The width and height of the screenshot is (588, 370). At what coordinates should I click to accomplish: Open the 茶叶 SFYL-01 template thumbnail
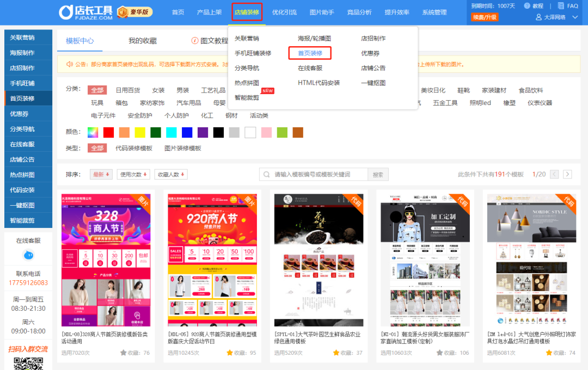318,260
